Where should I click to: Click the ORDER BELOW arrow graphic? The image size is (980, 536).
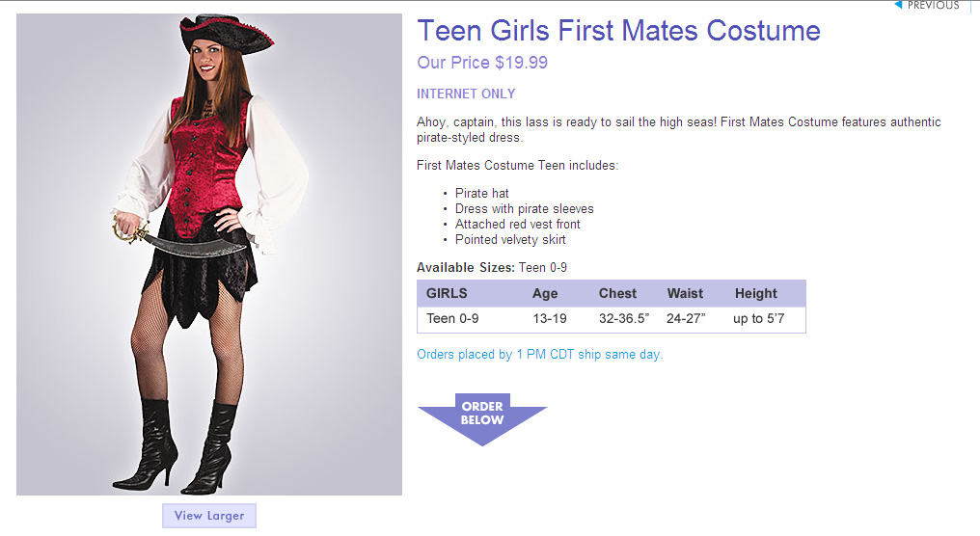pos(482,419)
